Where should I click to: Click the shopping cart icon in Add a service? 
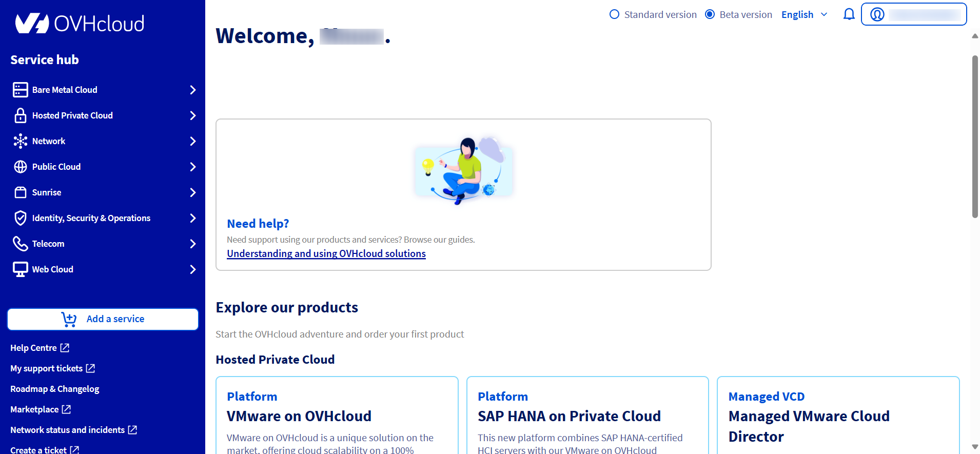coord(69,319)
